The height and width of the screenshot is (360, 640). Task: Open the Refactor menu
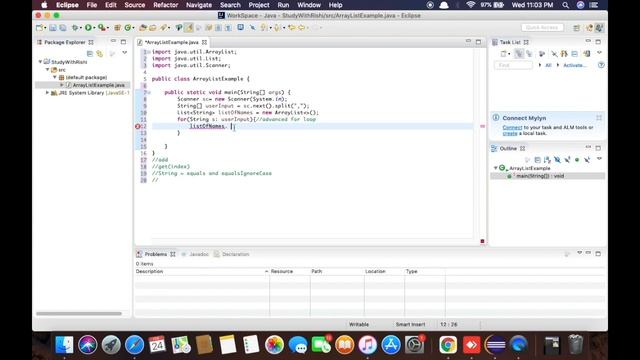point(165,5)
